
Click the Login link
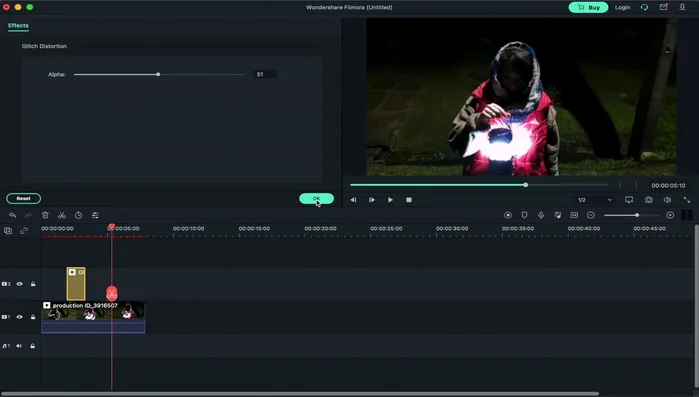click(622, 7)
